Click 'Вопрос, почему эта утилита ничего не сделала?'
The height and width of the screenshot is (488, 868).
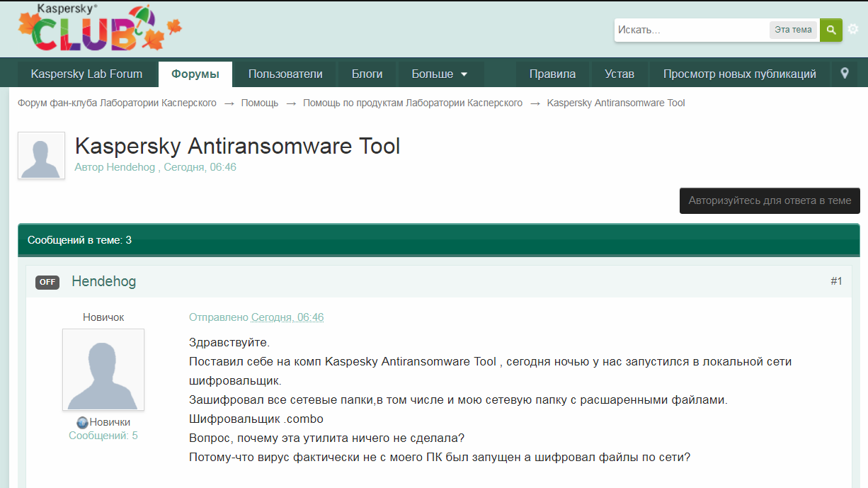pos(326,438)
